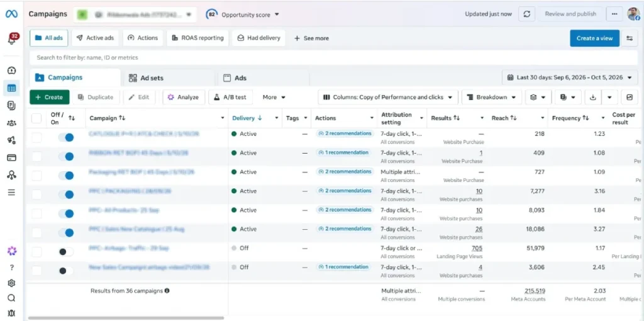Click the purple Advantage+ sparkle sidebar icon
This screenshot has width=644, height=321.
click(11, 251)
